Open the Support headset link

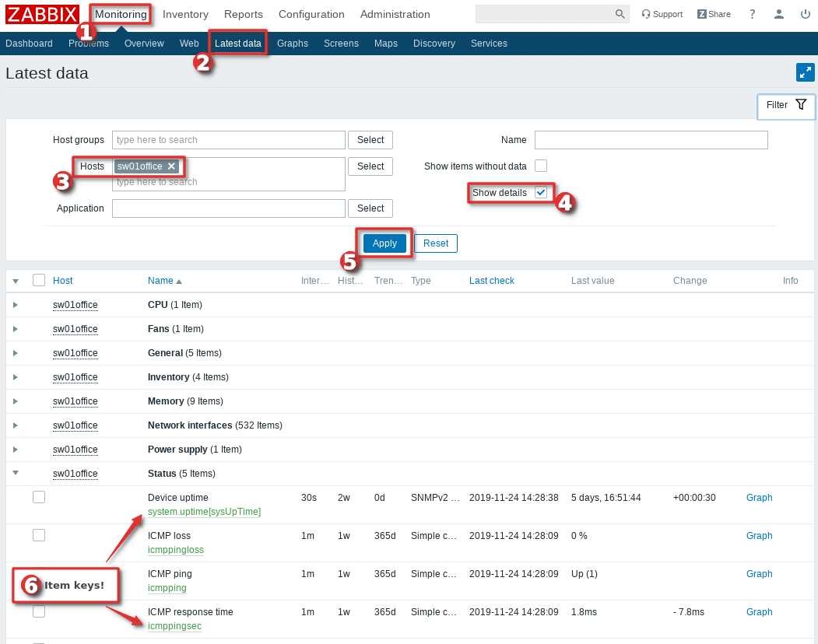coord(662,14)
